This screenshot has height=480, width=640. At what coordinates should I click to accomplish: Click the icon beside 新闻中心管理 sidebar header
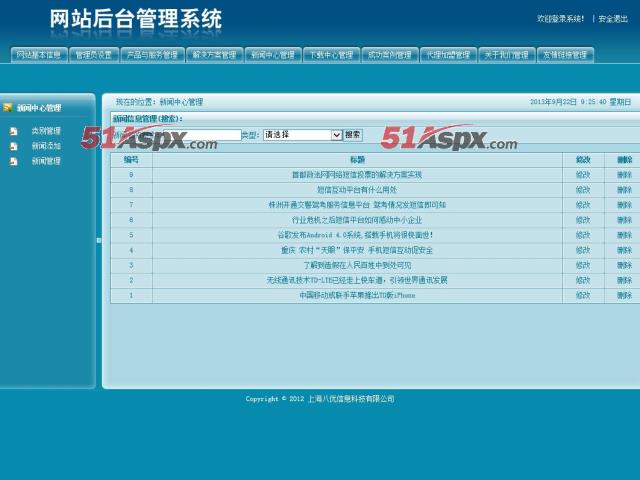pyautogui.click(x=7, y=108)
